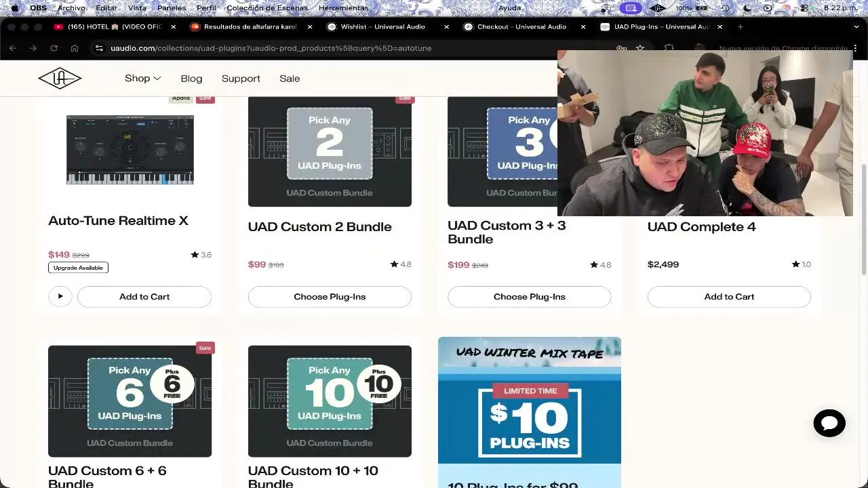Reload the current page
The width and height of the screenshot is (868, 488).
coord(54,48)
